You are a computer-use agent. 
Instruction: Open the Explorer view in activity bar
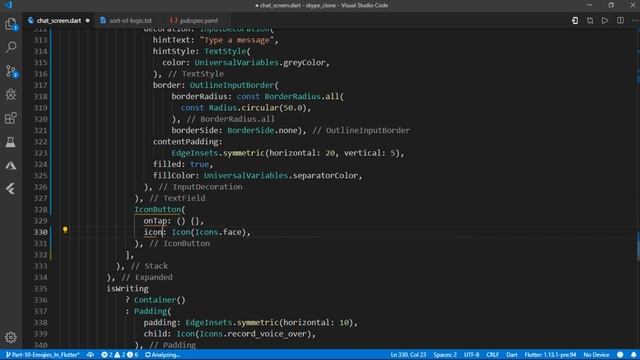pos(11,24)
